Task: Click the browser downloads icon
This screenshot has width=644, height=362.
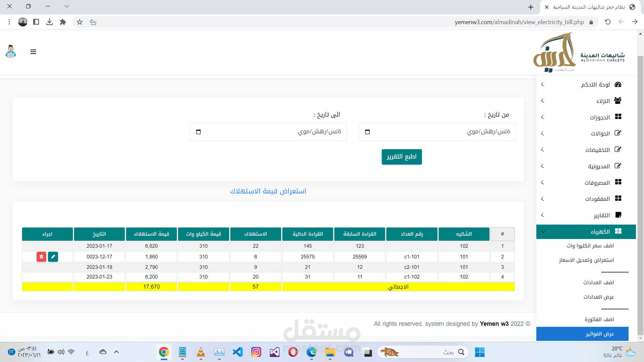Action: [x=49, y=22]
